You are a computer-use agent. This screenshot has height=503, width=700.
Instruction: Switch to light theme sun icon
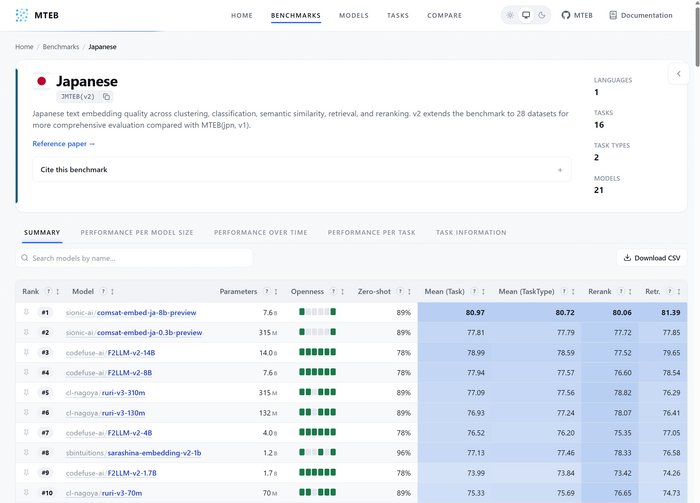coord(510,15)
